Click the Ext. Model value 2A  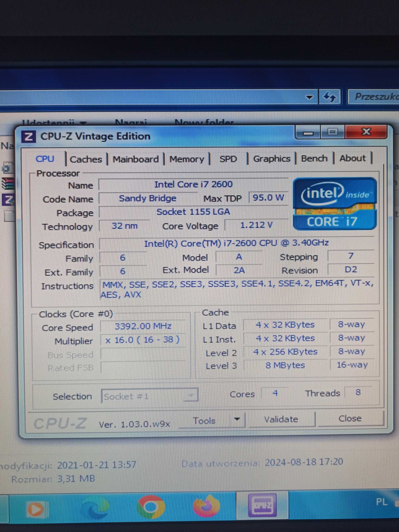click(239, 270)
